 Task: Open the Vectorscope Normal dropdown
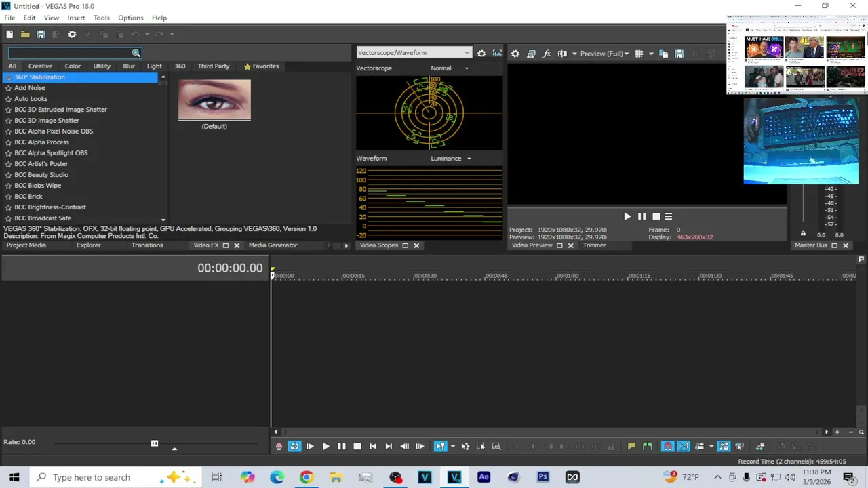pyautogui.click(x=450, y=68)
